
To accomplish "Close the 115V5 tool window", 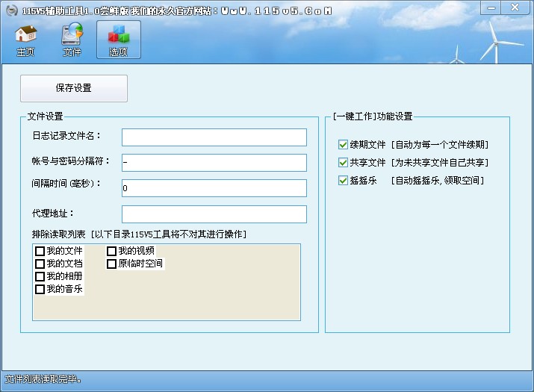I will tap(515, 7).
